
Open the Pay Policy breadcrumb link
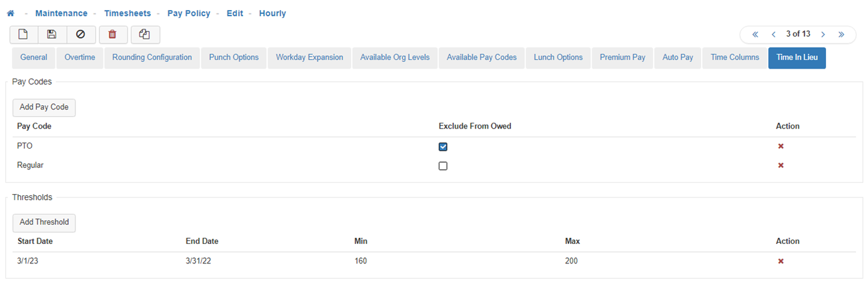tap(189, 13)
